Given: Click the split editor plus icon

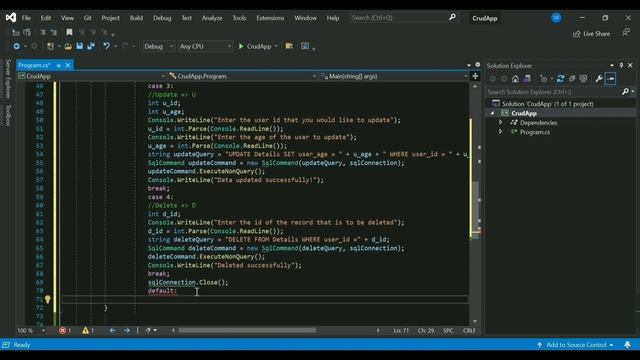Looking at the screenshot, I should point(475,76).
